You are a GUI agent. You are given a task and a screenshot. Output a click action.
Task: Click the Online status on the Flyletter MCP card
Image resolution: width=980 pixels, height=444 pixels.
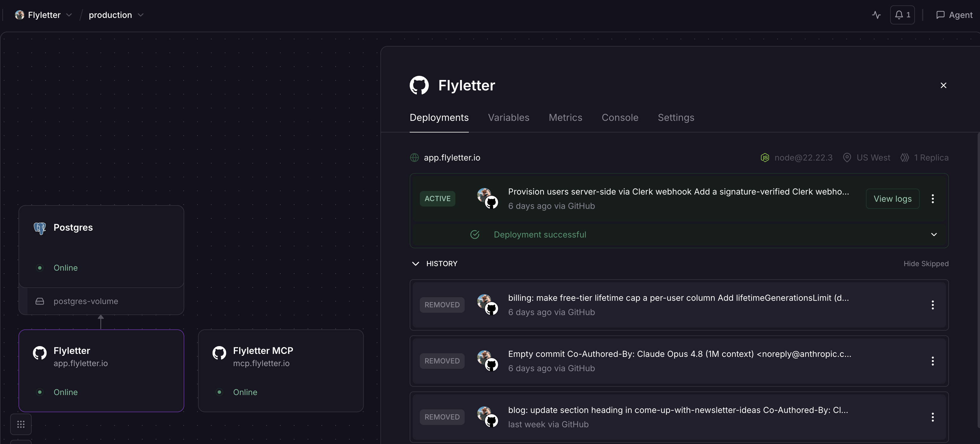(245, 392)
